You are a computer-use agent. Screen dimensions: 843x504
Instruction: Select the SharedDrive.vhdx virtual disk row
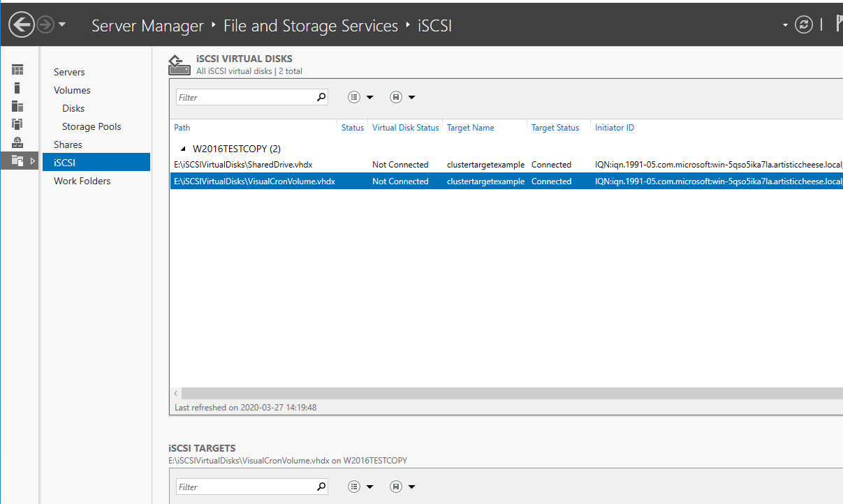pyautogui.click(x=243, y=165)
